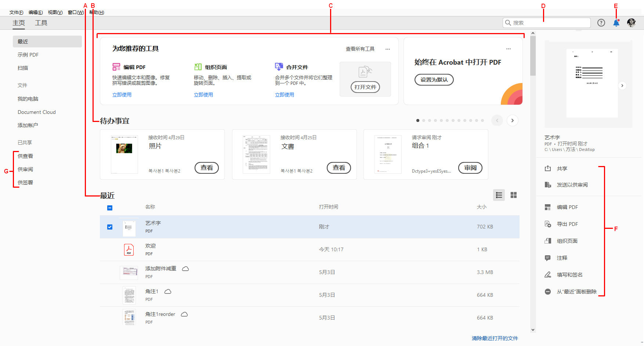Open the 窗口 menu
This screenshot has height=346, width=644.
coord(76,12)
